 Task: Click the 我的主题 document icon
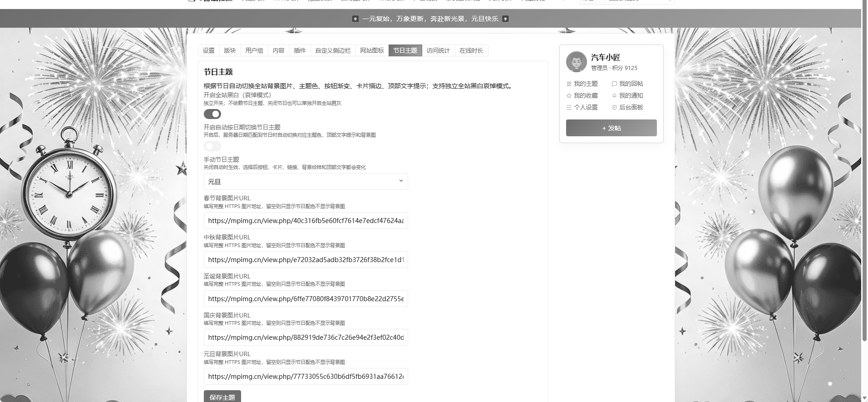[569, 84]
